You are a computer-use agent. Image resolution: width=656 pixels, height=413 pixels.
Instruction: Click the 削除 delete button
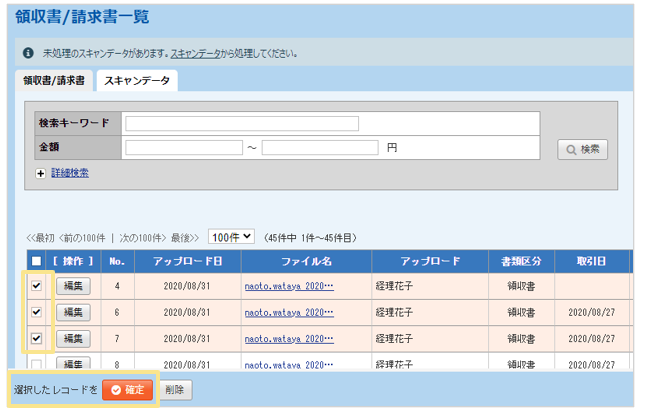[175, 389]
